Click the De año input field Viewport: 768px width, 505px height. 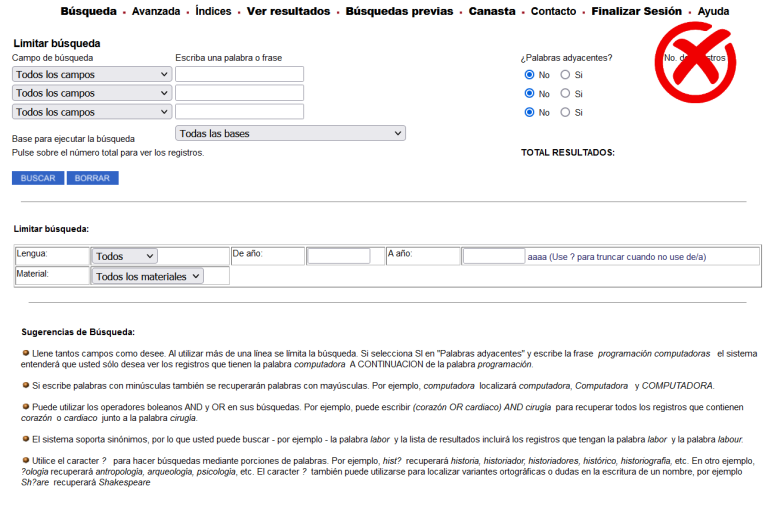tap(338, 256)
